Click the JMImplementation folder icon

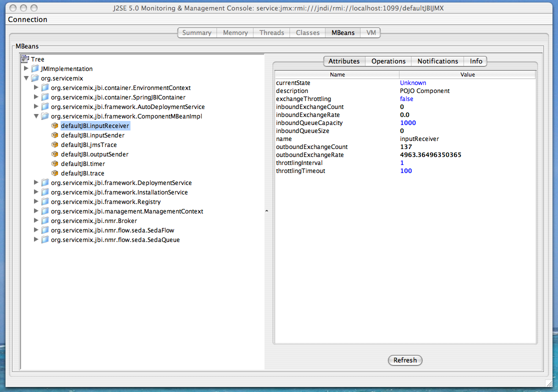[35, 69]
